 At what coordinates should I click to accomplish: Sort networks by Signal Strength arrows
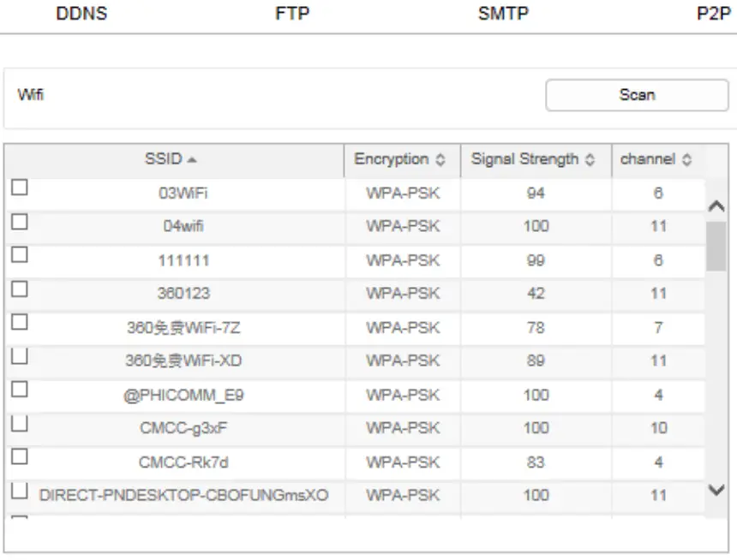590,160
